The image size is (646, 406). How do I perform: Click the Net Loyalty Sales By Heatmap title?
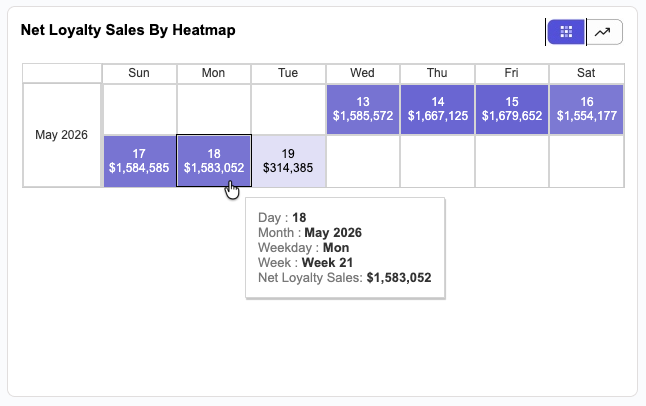click(x=128, y=30)
